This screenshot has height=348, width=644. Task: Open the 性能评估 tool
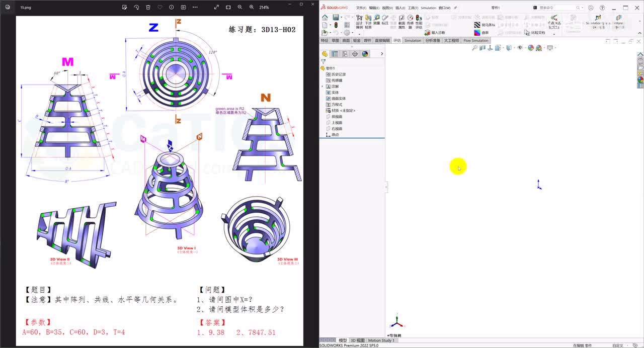(419, 22)
